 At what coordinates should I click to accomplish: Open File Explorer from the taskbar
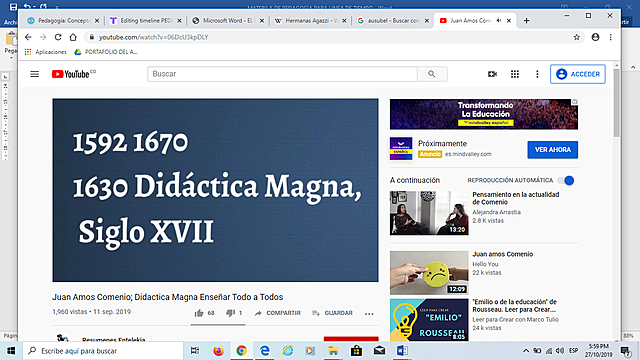pyautogui.click(x=333, y=351)
